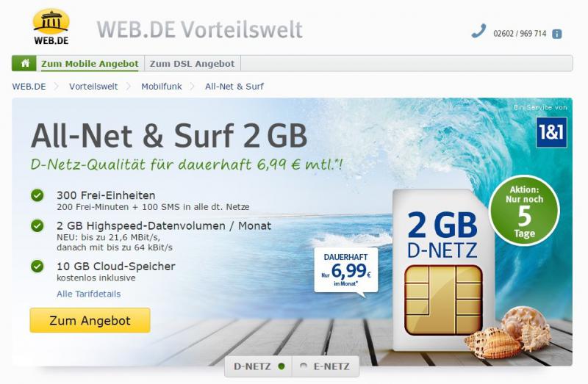
Task: Go to WEB.DE breadcrumb link
Action: pyautogui.click(x=29, y=87)
